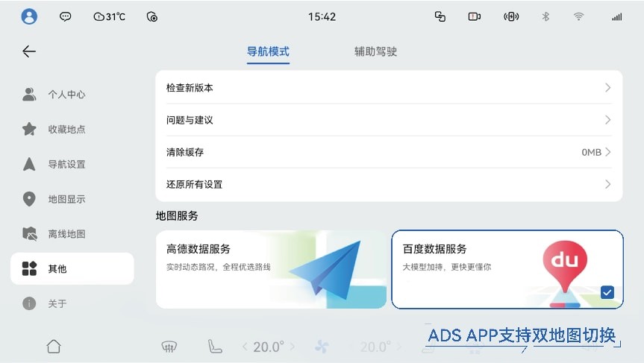Screen dimensions: 644x363
Task: Open the messages chat bubble icon
Action: [x=66, y=17]
